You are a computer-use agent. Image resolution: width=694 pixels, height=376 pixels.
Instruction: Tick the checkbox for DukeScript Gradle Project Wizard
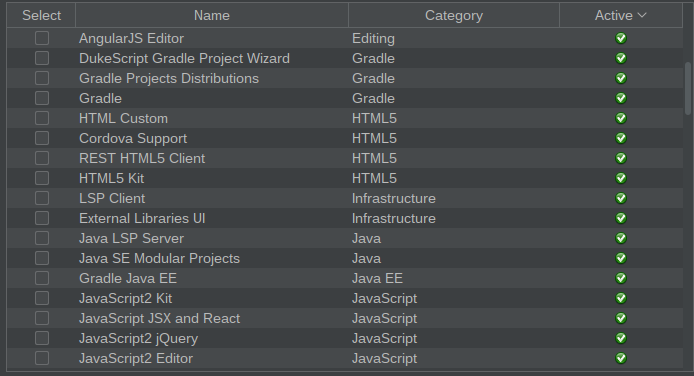click(42, 58)
